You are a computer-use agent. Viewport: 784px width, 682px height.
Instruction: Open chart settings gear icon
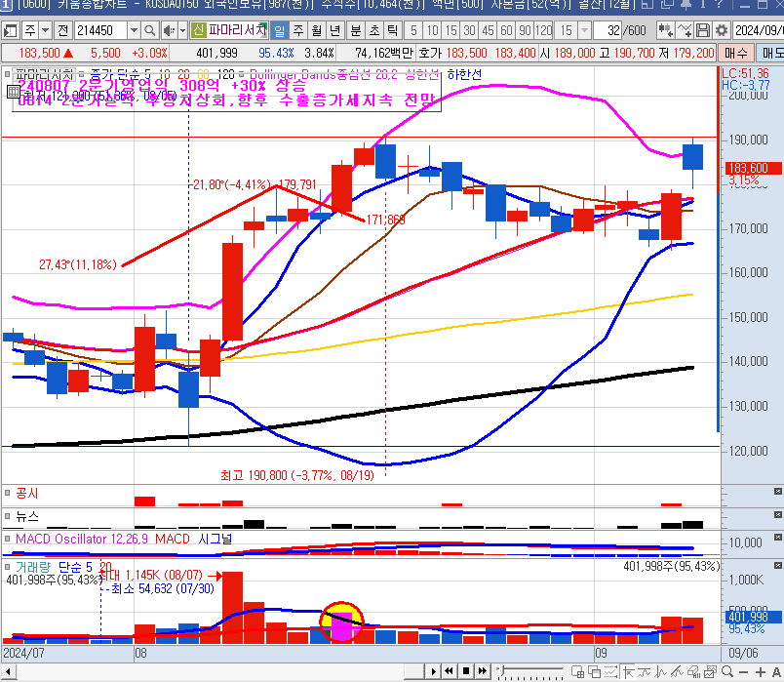[722, 30]
